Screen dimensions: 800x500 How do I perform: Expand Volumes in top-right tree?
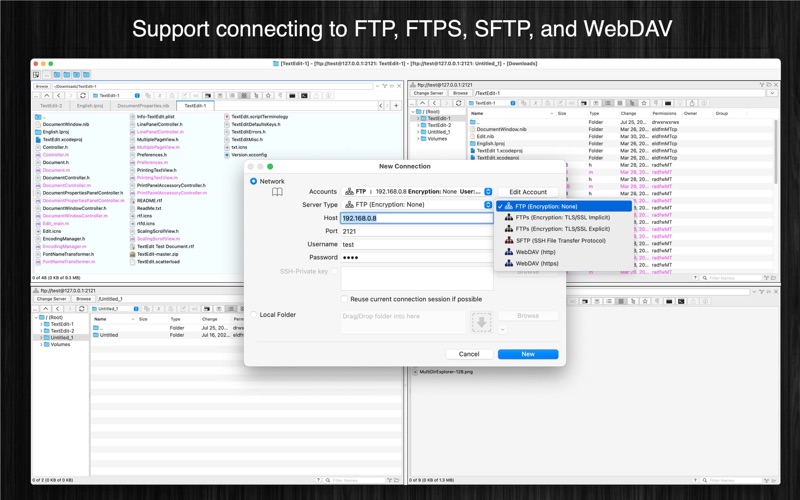click(418, 139)
